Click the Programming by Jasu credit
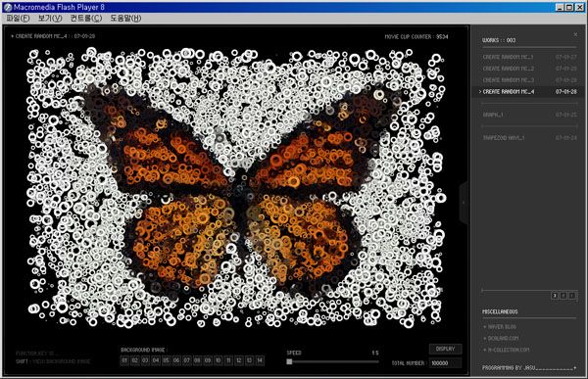588x379 pixels. click(529, 368)
